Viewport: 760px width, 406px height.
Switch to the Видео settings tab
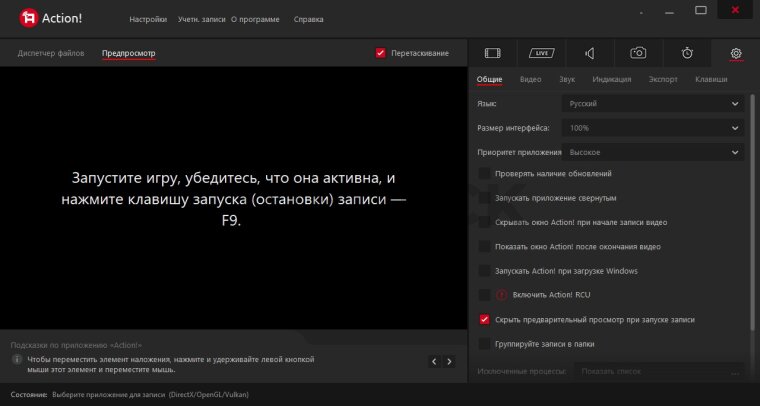530,79
